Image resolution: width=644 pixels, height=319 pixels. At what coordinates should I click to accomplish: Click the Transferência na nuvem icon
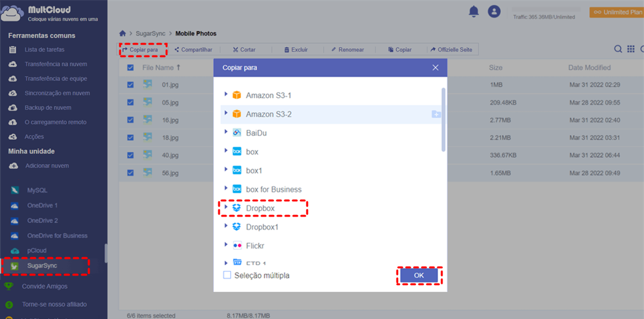tap(13, 64)
